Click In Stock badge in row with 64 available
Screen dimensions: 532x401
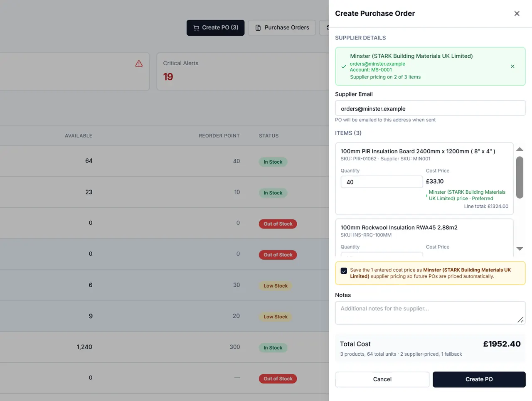[273, 162]
